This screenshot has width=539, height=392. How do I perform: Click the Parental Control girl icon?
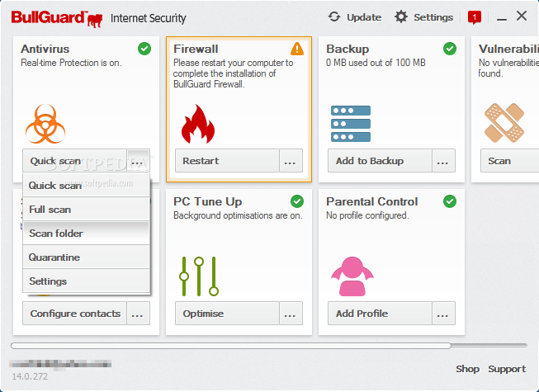click(352, 276)
